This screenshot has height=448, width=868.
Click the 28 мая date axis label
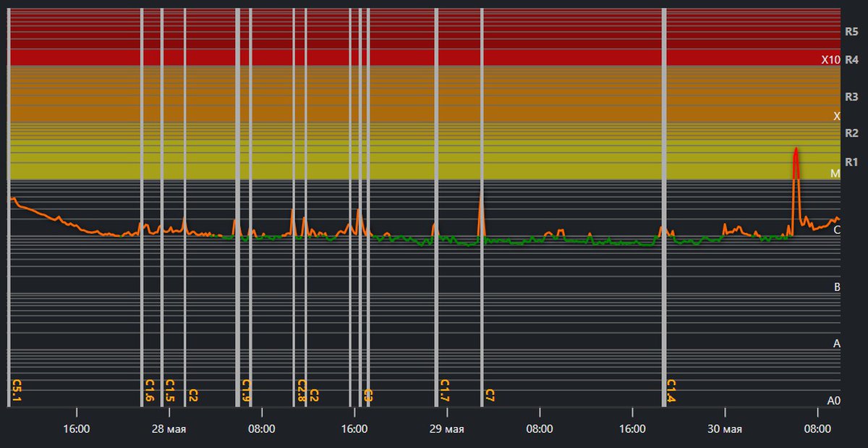click(x=169, y=429)
